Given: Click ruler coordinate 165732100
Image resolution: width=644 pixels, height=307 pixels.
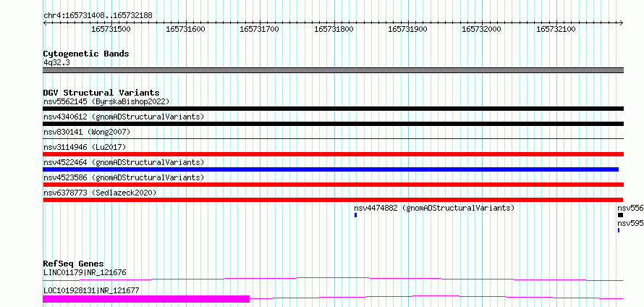Looking at the screenshot, I should (556, 29).
